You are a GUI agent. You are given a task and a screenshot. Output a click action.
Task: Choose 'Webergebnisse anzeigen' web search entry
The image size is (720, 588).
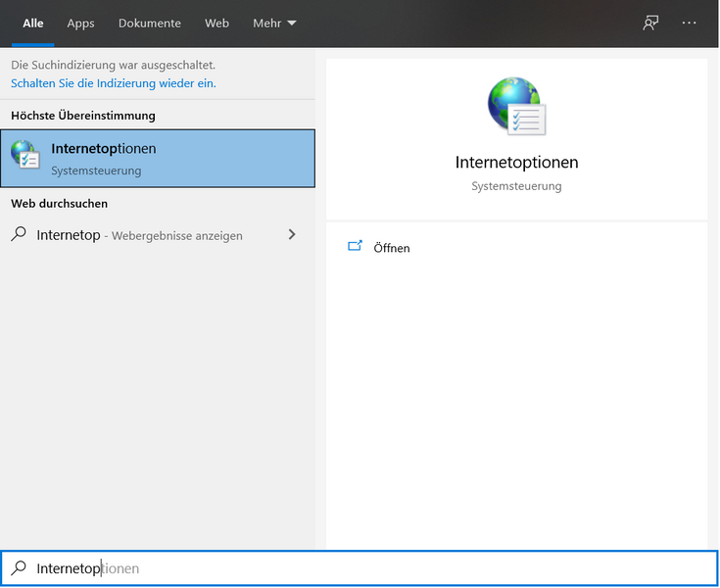[x=176, y=236]
